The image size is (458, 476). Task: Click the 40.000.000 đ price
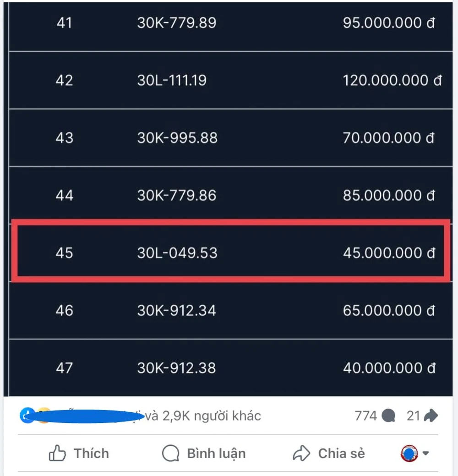click(x=388, y=368)
